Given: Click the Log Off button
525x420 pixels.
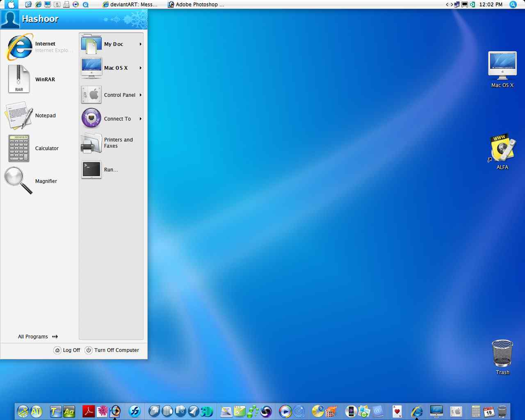Looking at the screenshot, I should point(67,350).
